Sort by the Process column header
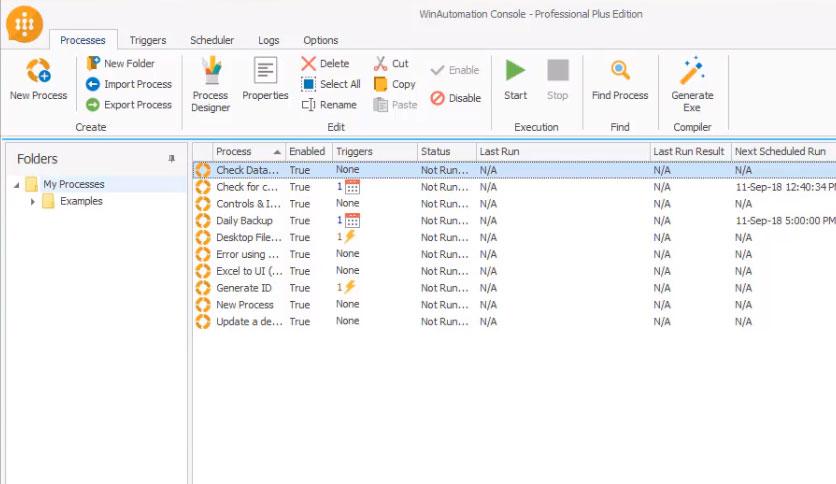Viewport: 836px width, 484px height. 249,151
